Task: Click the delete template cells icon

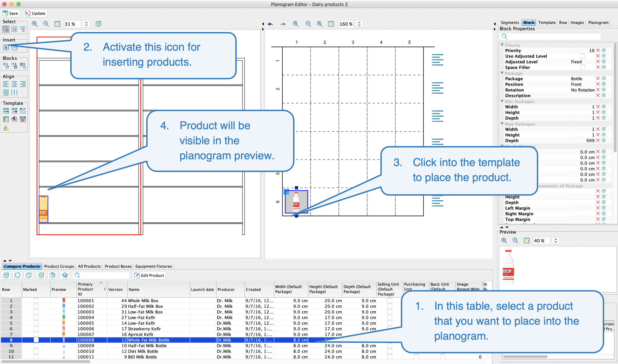Action: tap(14, 120)
